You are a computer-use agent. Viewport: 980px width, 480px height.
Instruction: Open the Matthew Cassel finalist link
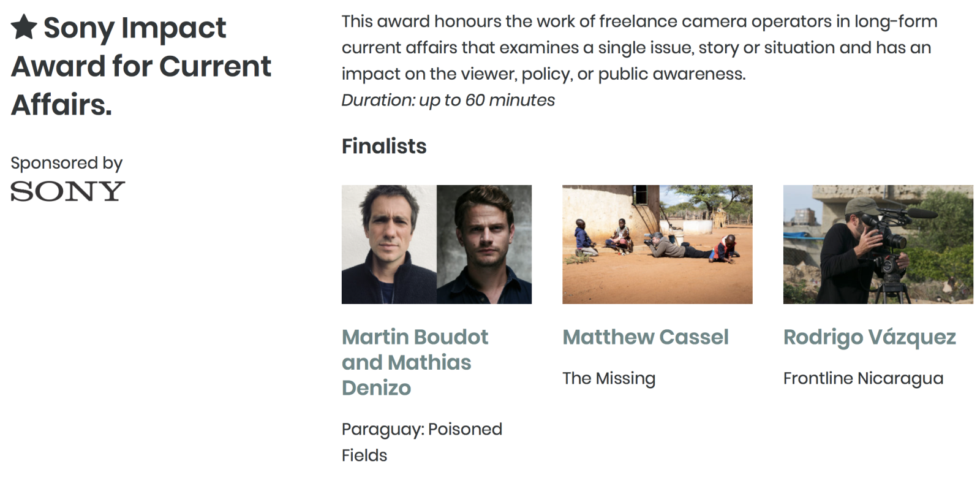pyautogui.click(x=646, y=337)
